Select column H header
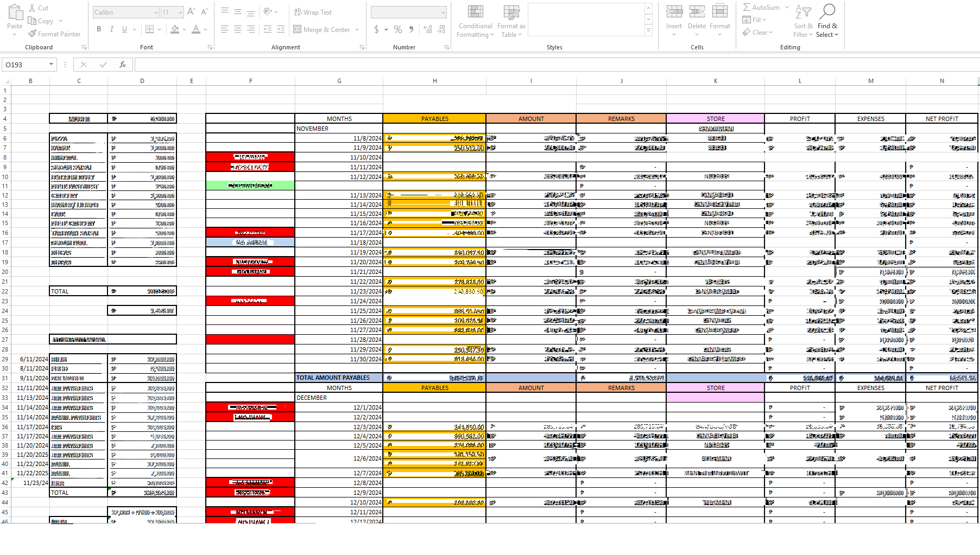This screenshot has width=980, height=555. coord(434,81)
